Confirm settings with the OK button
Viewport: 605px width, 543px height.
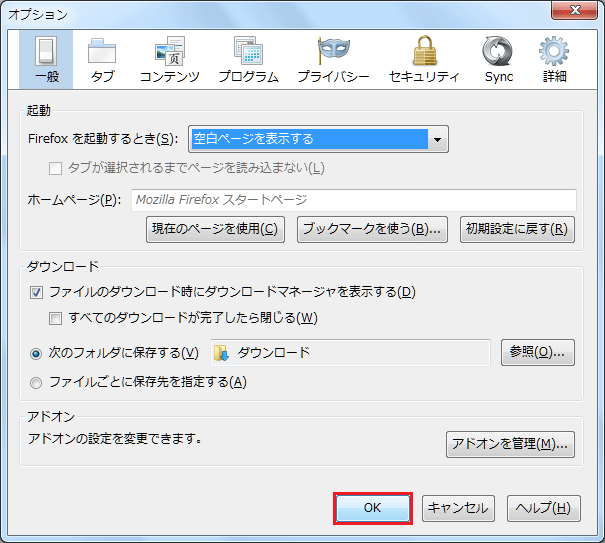coord(373,508)
